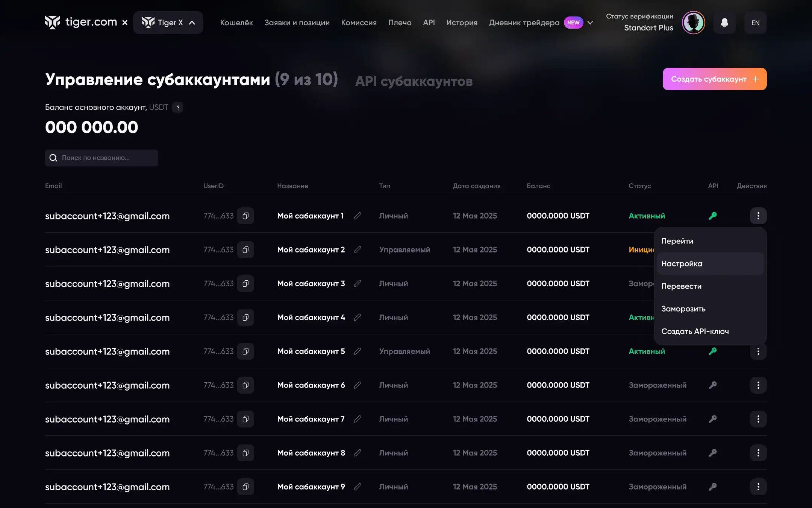Focus the Поиск по названию search field
The image size is (812, 508).
pyautogui.click(x=101, y=158)
